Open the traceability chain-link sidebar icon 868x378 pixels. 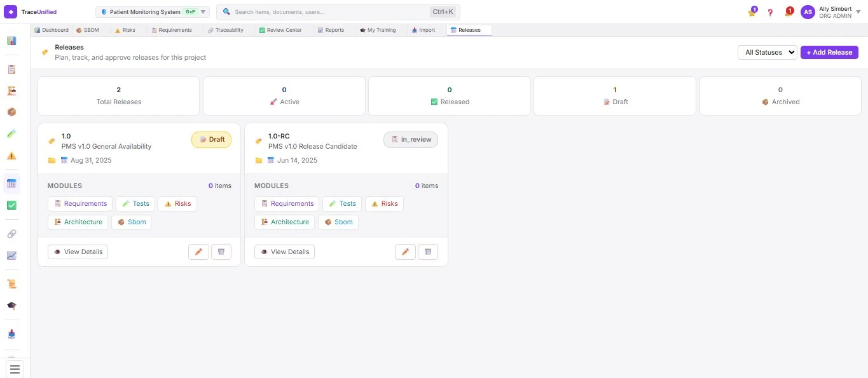(11, 234)
